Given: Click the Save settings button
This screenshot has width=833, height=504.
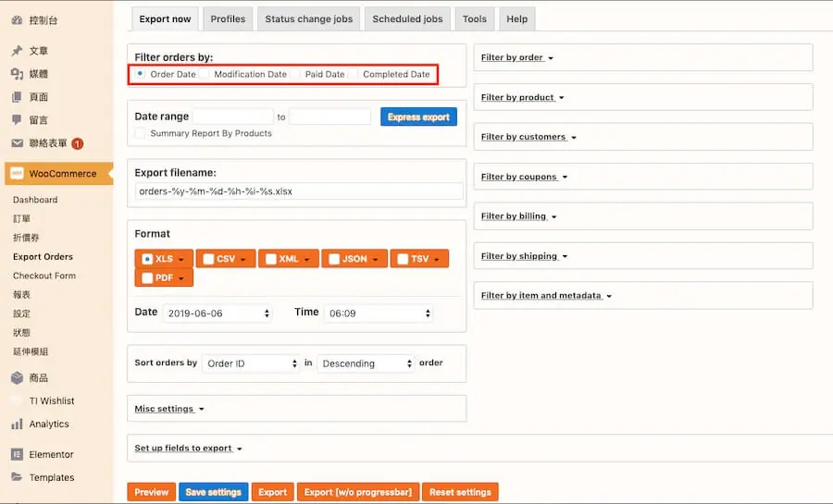Looking at the screenshot, I should click(214, 492).
